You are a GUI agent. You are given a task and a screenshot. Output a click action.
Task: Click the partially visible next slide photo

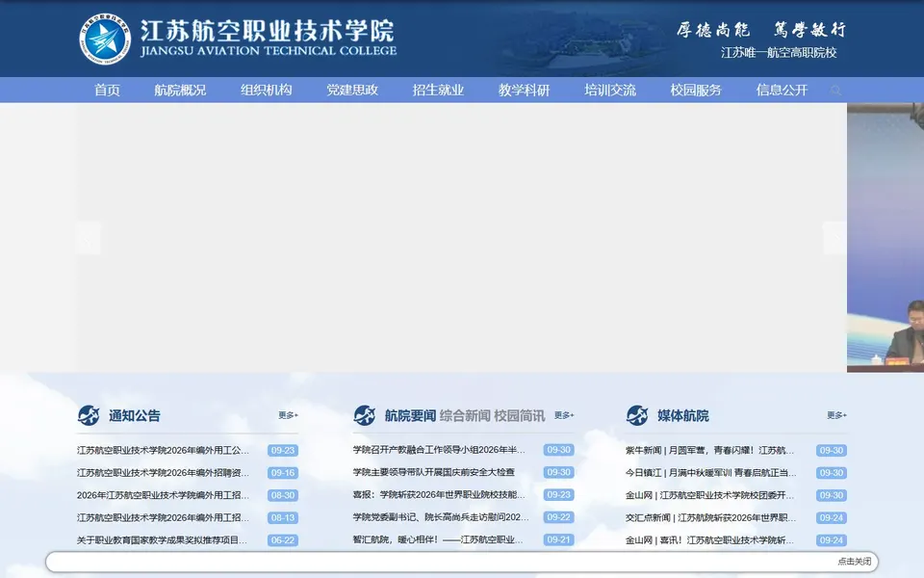[x=885, y=238]
